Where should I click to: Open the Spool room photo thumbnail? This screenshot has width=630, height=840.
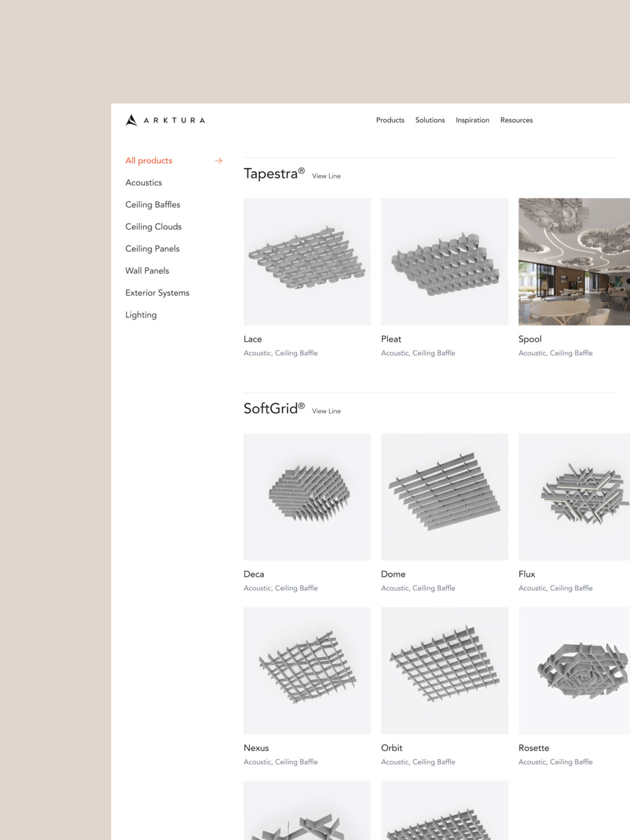[574, 262]
